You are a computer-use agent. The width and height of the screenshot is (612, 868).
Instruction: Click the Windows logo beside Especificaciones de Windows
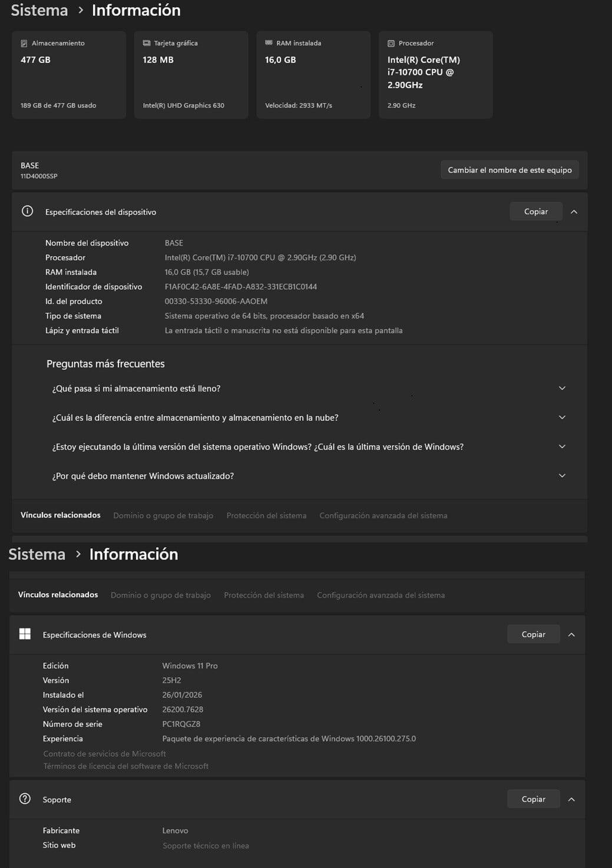pyautogui.click(x=25, y=634)
